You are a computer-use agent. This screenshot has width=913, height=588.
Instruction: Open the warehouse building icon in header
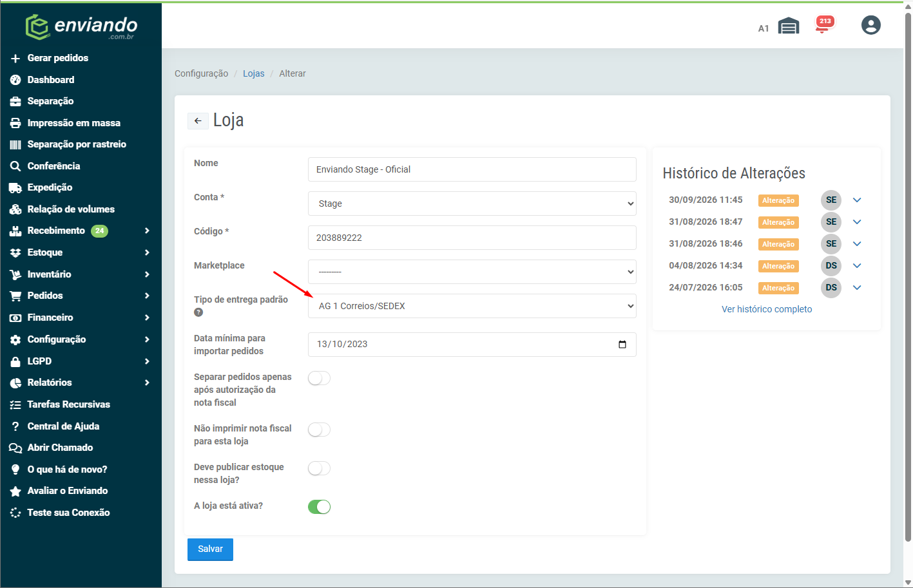788,26
